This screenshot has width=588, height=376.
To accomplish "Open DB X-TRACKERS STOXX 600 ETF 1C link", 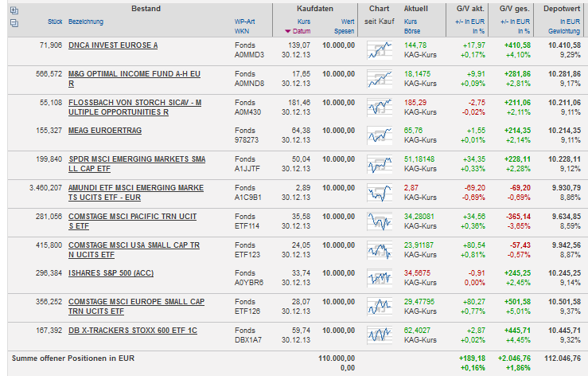I will [133, 331].
